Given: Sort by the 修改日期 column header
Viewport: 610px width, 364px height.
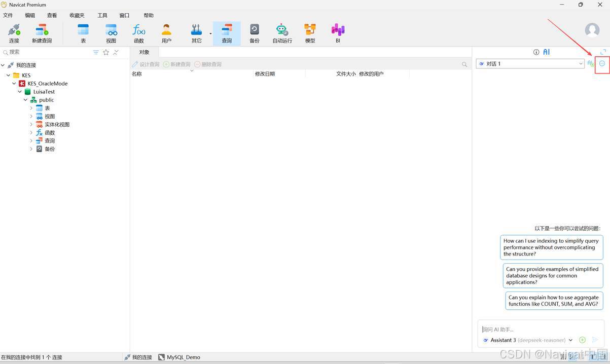Looking at the screenshot, I should [279, 74].
